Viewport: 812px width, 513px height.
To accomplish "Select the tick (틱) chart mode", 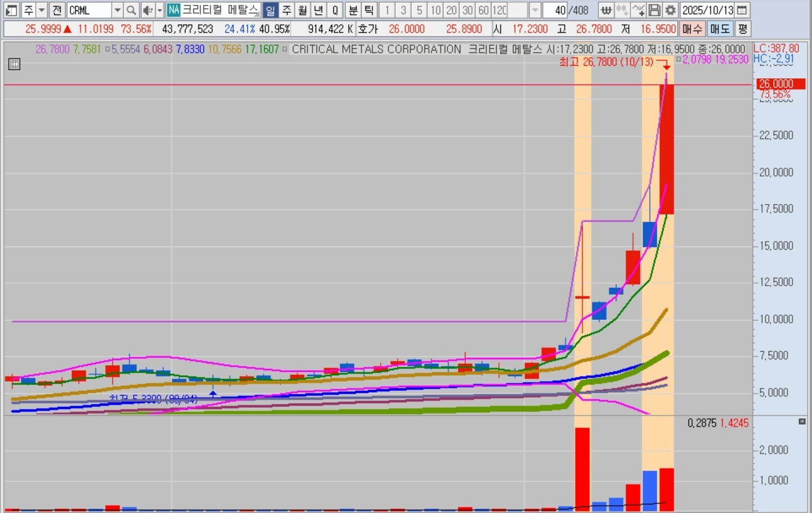I will click(x=369, y=10).
